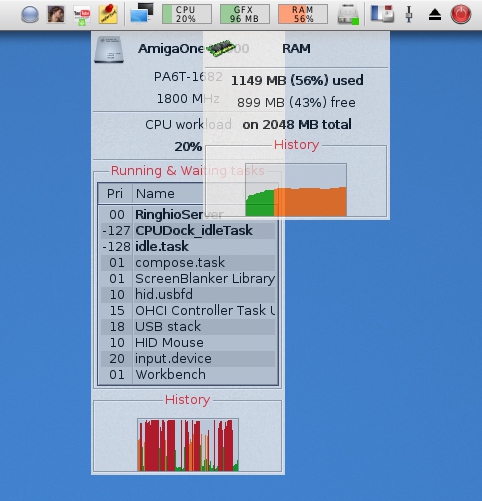Viewport: 482px width, 501px height.
Task: Open the yellow sticky note icon
Action: [x=108, y=14]
